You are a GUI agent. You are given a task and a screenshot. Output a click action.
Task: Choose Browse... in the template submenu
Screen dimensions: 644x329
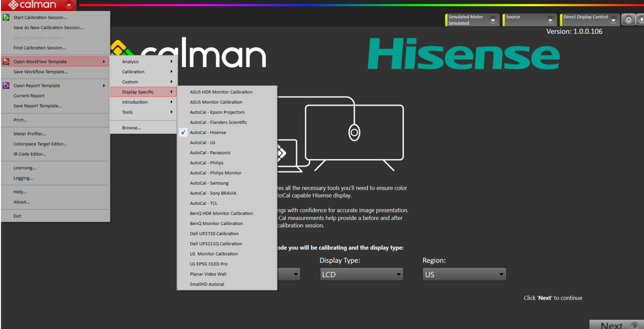[x=143, y=128]
